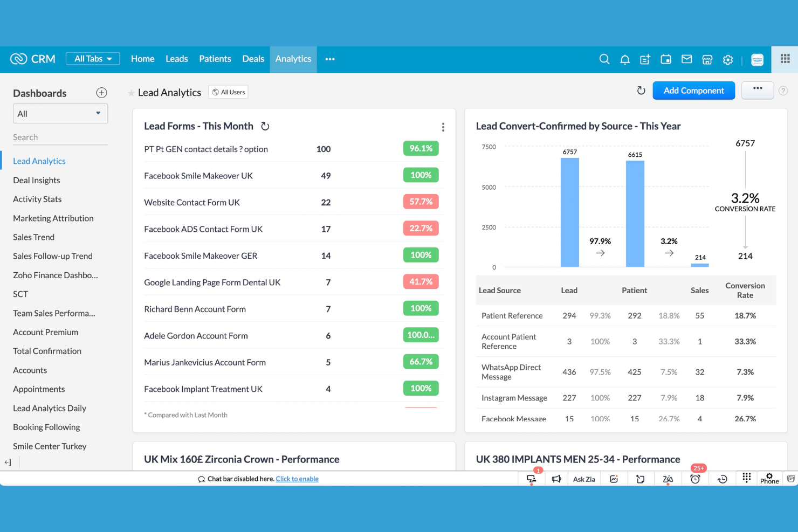
Task: Click Add Component button
Action: tap(693, 91)
